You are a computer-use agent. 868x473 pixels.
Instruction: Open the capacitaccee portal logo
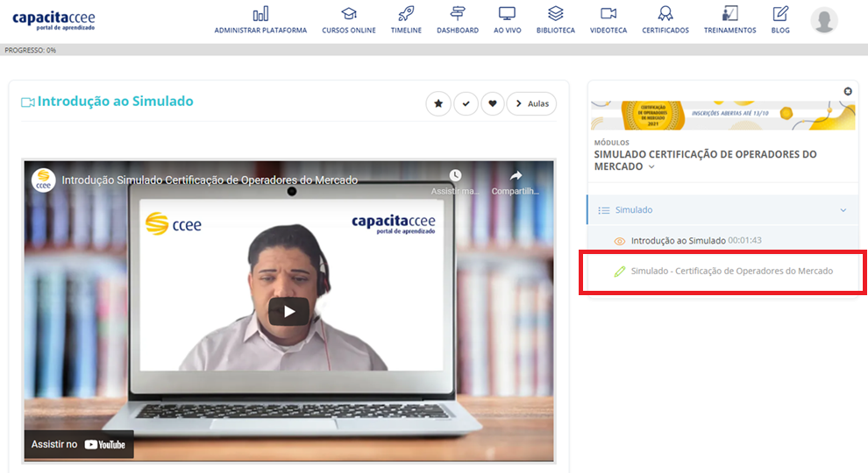click(53, 20)
